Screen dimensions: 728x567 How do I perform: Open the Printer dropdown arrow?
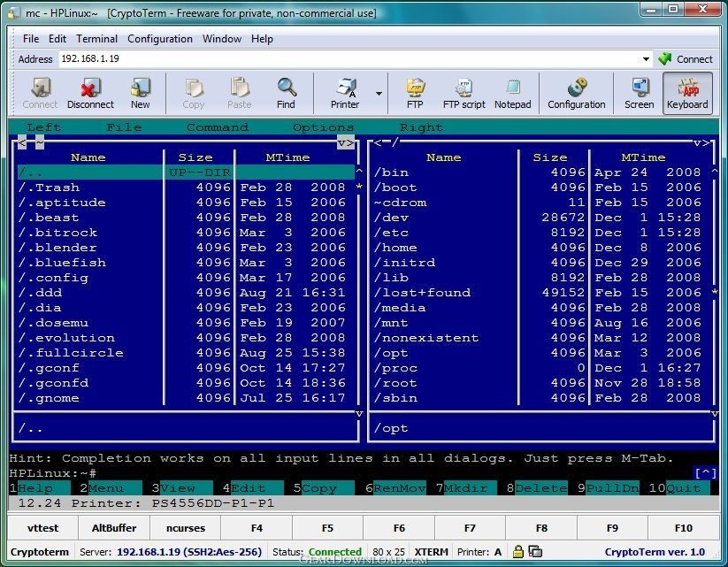point(379,93)
